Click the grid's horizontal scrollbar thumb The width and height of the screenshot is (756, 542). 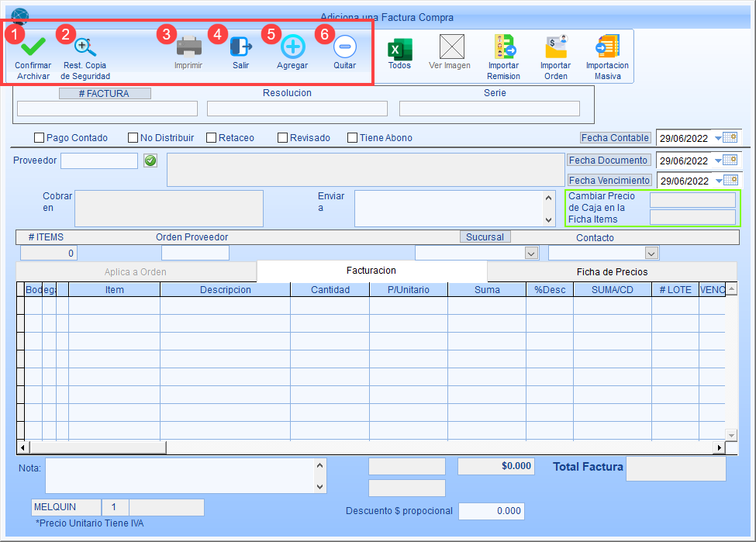98,447
